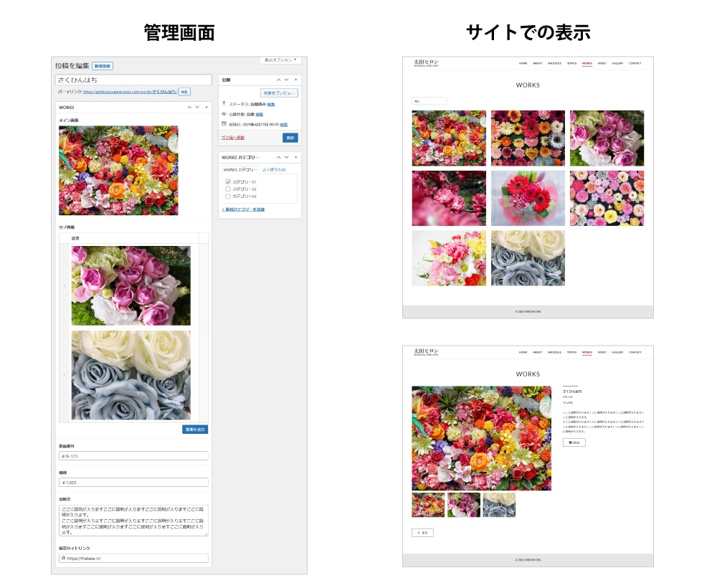Open the 表示オプション dropdown
This screenshot has width=717, height=588.
click(281, 60)
